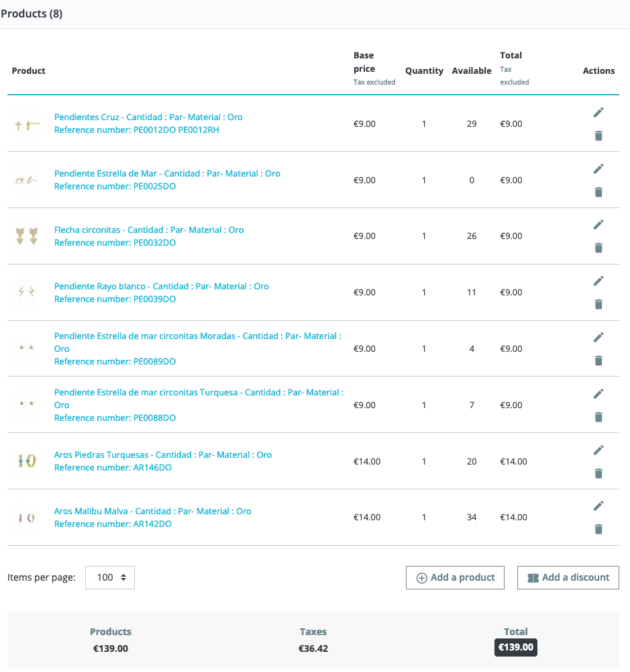
Task: Click Add a product button
Action: click(455, 577)
